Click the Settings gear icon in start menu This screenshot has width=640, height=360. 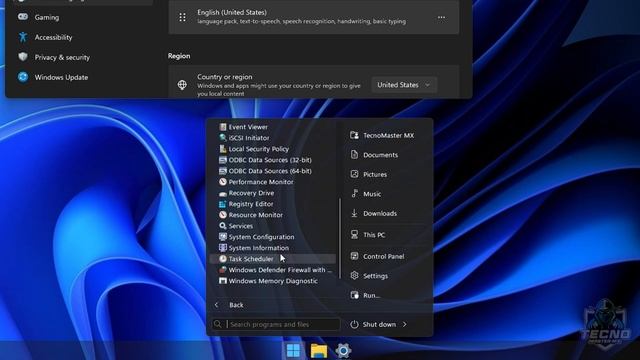[x=354, y=276]
